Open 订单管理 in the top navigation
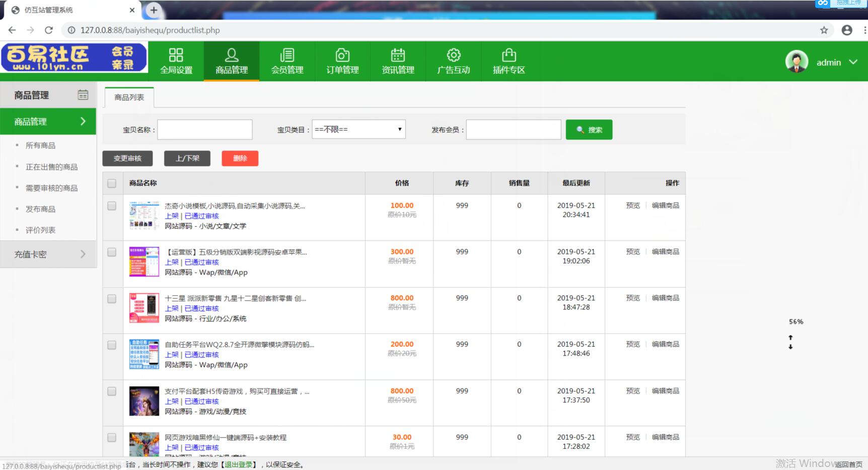The image size is (868, 470). pos(342,61)
